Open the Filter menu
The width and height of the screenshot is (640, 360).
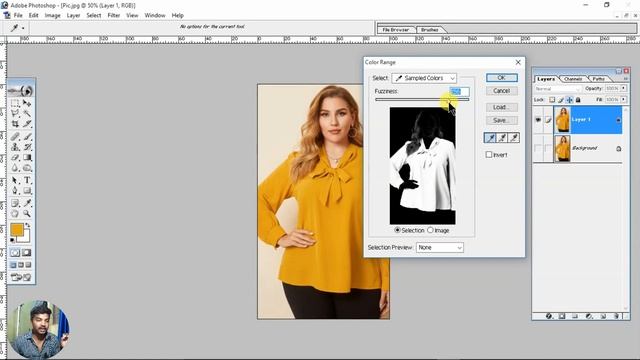click(113, 15)
